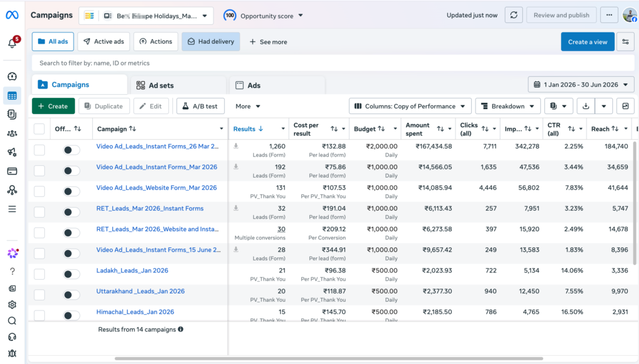Select the All ads view
The width and height of the screenshot is (639, 364).
(x=53, y=42)
